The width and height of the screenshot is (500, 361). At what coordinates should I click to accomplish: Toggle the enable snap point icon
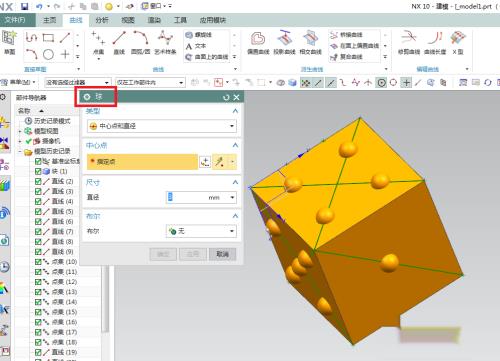click(305, 82)
